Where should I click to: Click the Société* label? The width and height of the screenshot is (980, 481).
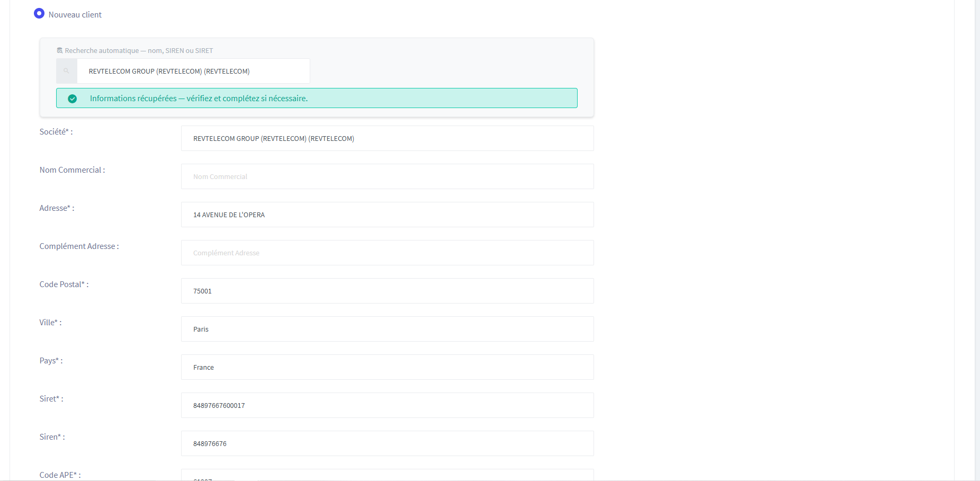tap(56, 132)
